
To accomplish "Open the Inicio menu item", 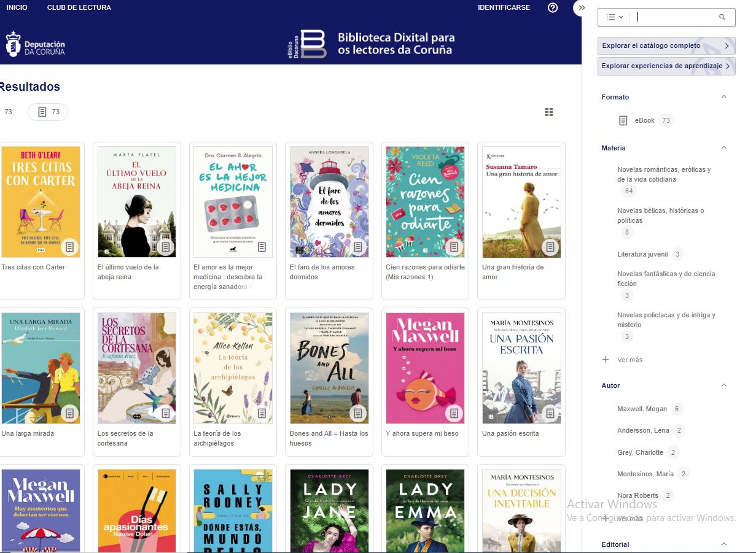I will (17, 8).
